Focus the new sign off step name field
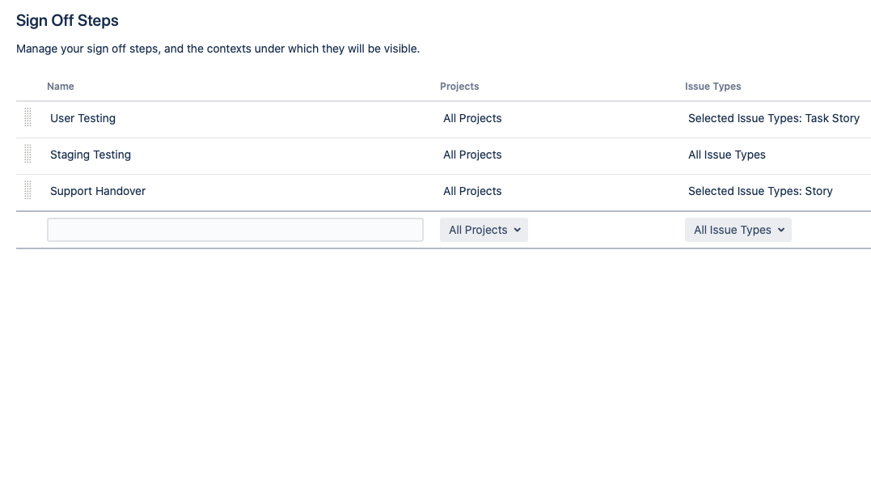 coord(235,230)
